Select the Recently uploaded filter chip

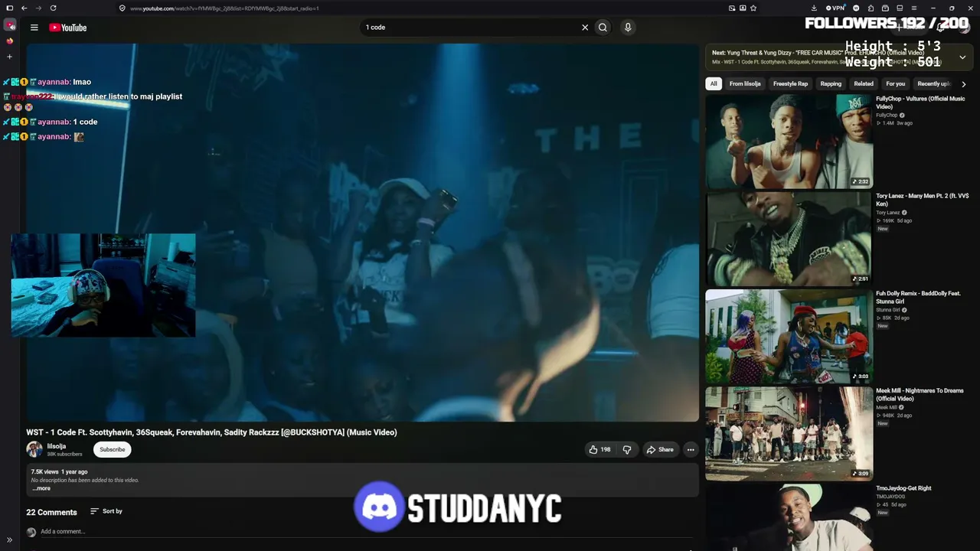pos(933,83)
